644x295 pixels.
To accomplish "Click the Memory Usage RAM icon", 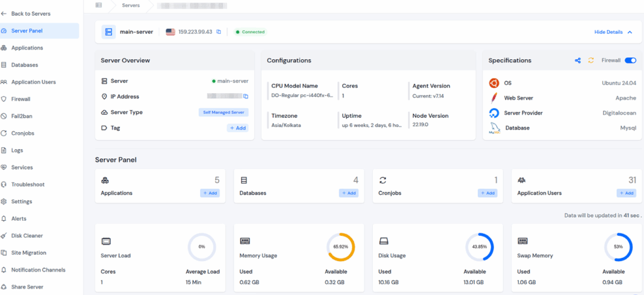I will click(245, 241).
